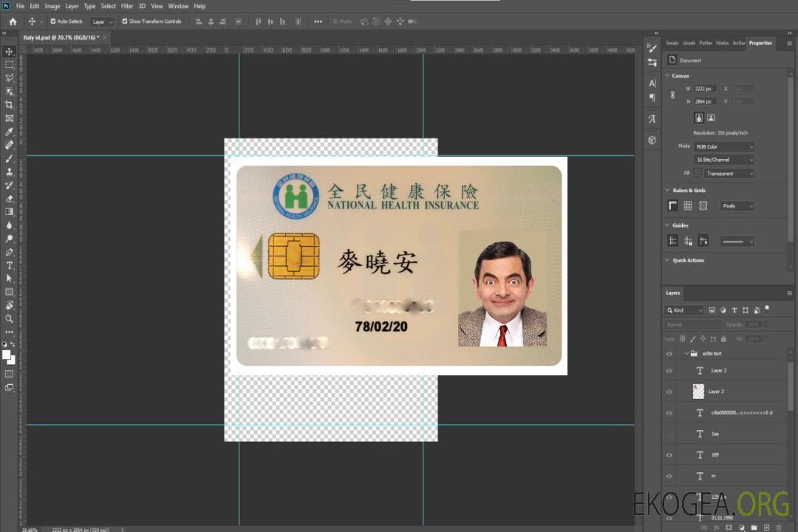Click the canvas width input field
798x532 pixels.
(705, 89)
